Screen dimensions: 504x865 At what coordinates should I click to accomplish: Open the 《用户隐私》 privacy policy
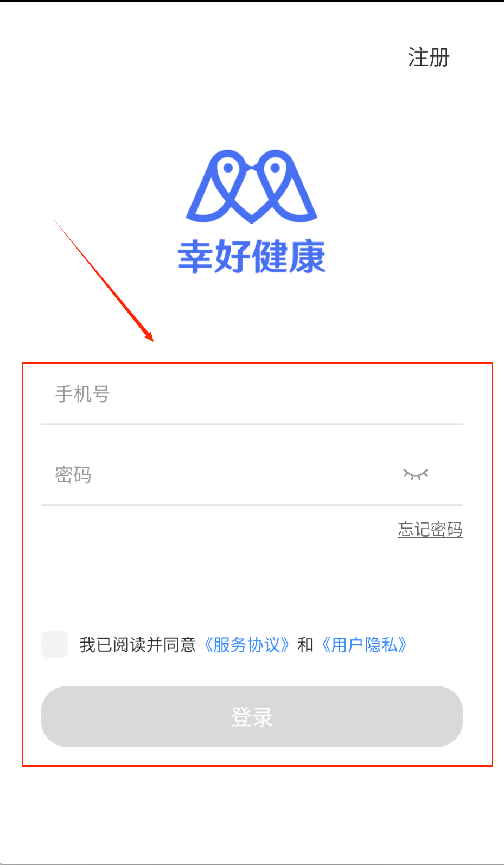coord(364,645)
